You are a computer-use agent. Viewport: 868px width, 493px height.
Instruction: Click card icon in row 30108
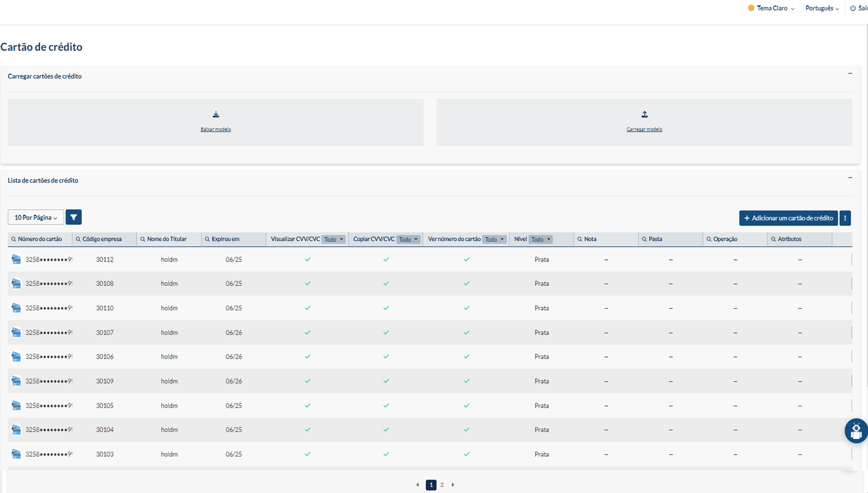(16, 283)
